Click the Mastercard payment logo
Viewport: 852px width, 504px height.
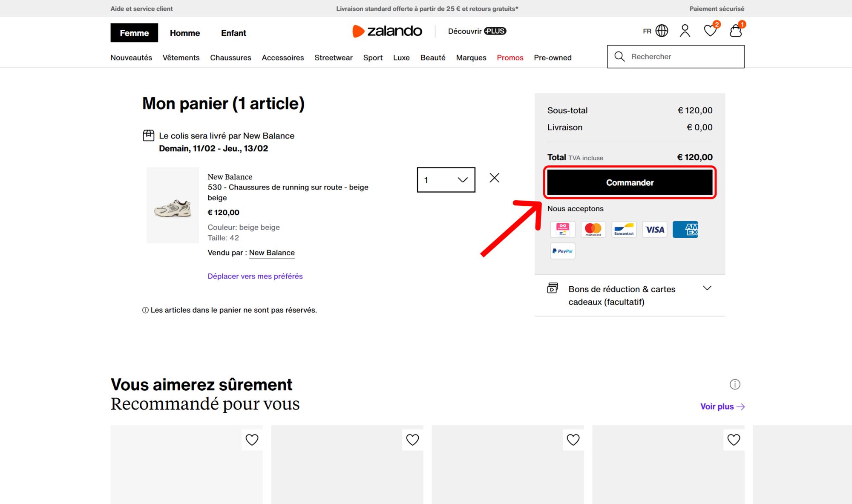593,230
